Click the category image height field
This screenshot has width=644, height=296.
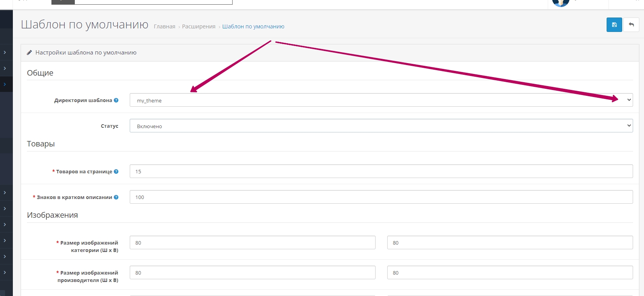(510, 243)
